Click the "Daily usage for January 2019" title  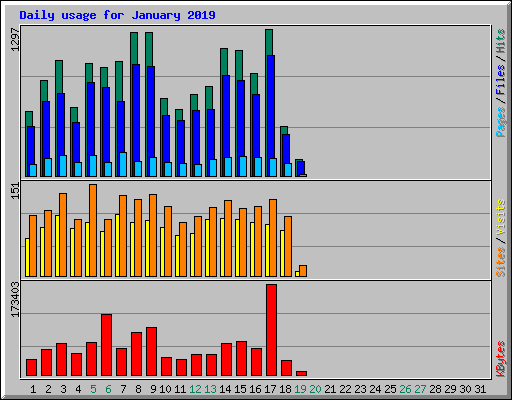click(x=117, y=15)
